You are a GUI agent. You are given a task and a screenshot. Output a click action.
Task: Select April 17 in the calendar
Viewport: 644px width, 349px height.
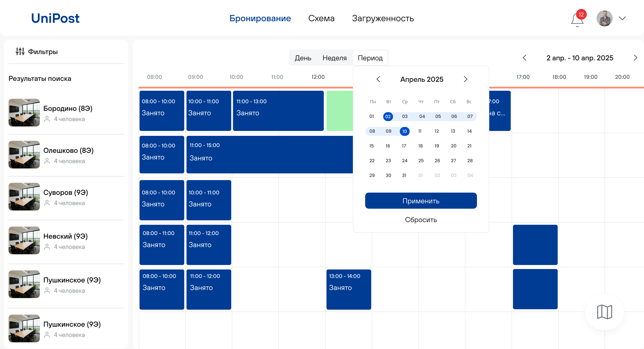coord(404,146)
